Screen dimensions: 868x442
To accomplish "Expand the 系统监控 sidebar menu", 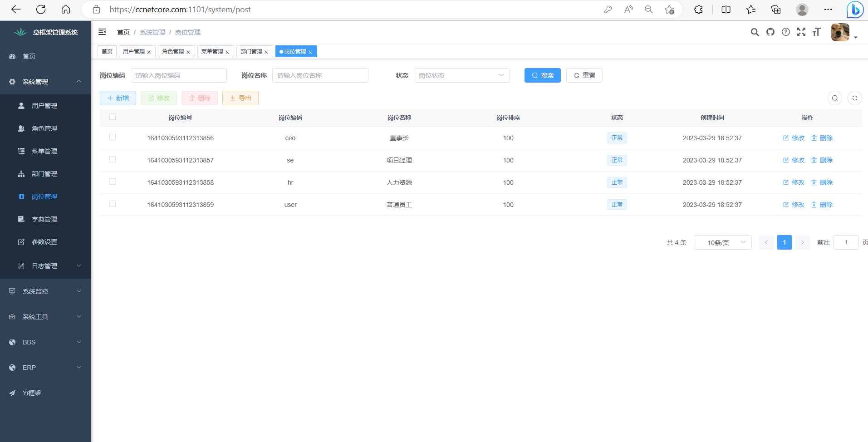I will [45, 291].
